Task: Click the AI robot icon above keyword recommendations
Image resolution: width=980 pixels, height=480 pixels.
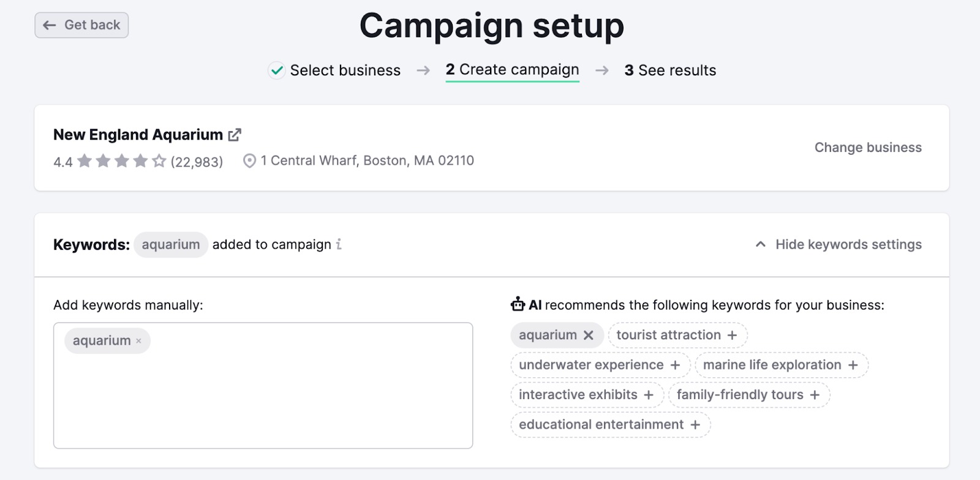Action: (518, 304)
